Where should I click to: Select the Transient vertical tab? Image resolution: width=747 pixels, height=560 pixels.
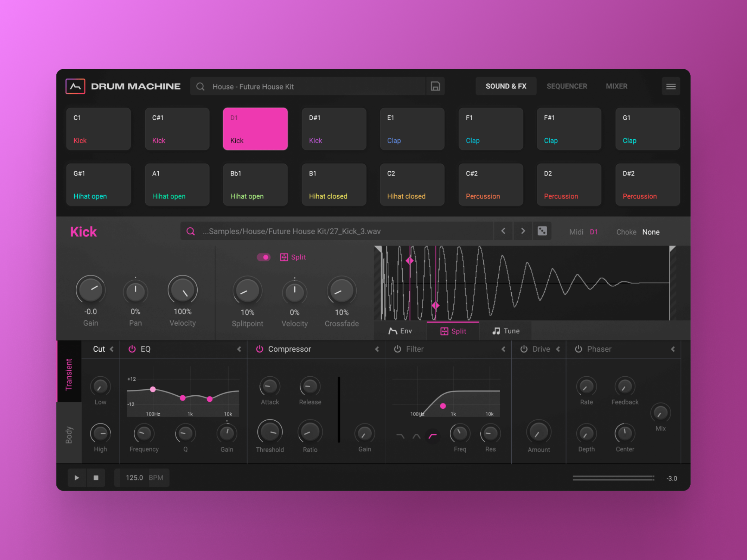(x=69, y=371)
